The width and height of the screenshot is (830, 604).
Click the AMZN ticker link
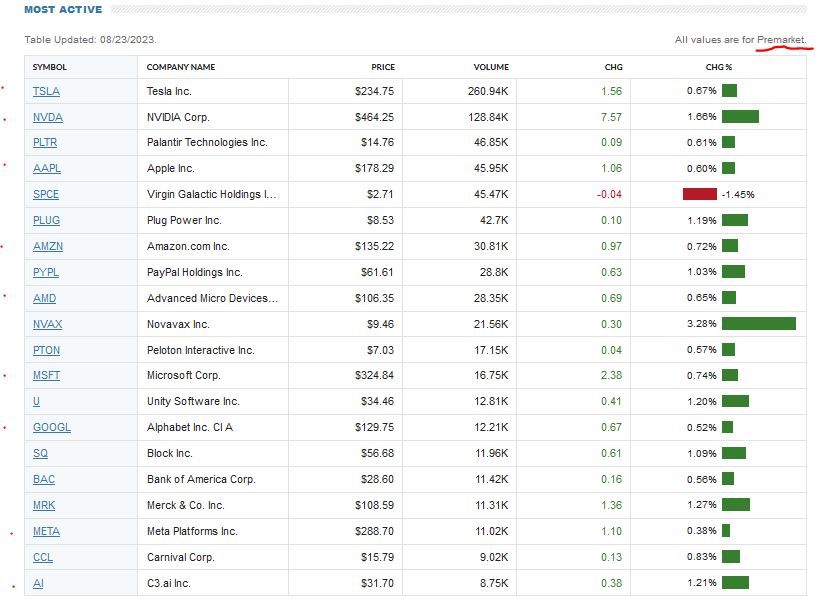[x=48, y=246]
